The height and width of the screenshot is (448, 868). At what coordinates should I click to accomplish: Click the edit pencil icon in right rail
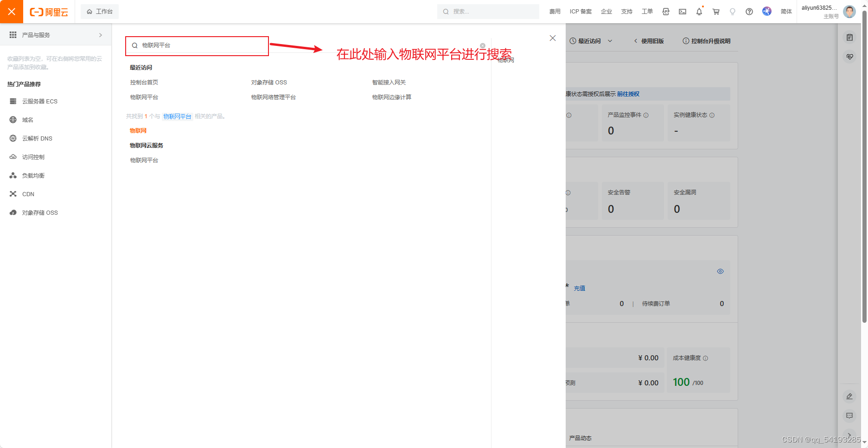[849, 397]
